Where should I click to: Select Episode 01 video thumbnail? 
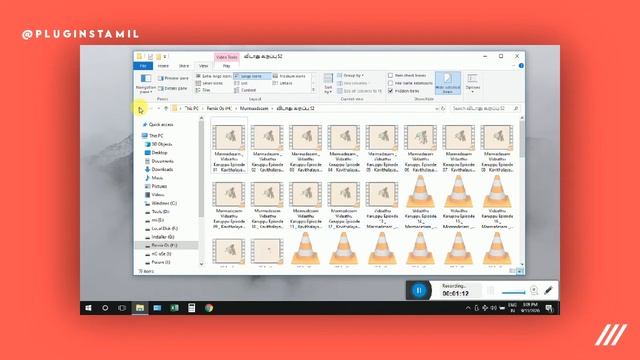(229, 138)
